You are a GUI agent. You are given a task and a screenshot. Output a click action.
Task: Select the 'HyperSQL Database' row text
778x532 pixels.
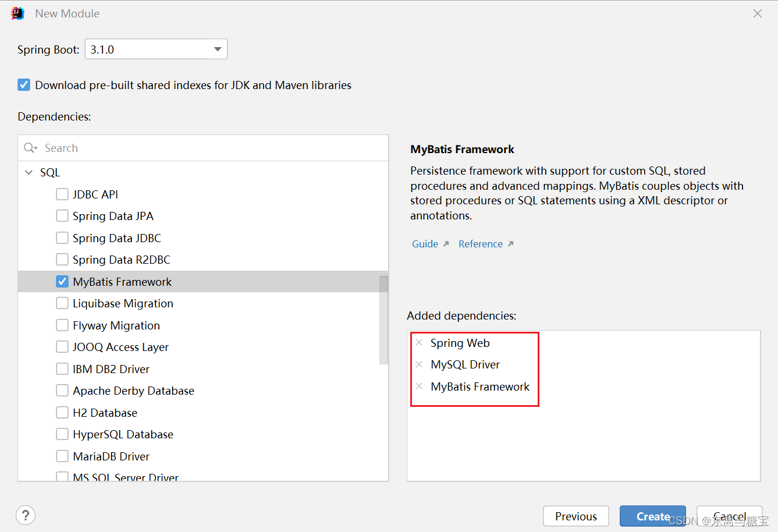pyautogui.click(x=123, y=434)
